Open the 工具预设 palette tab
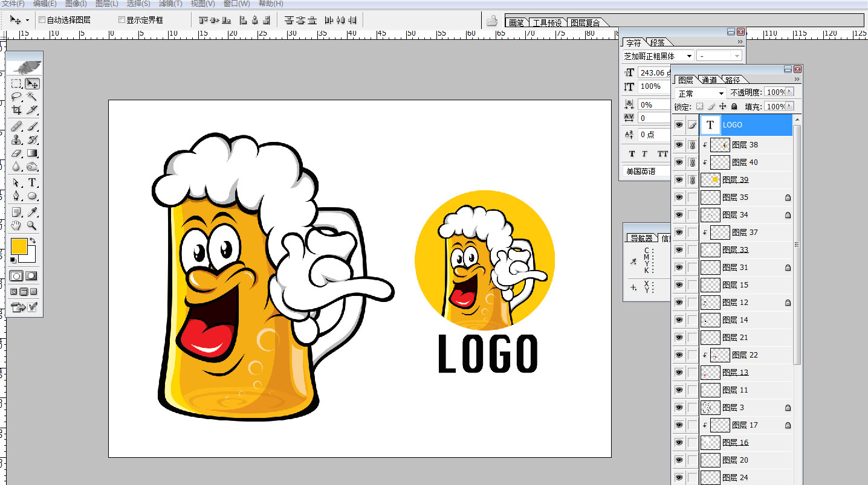This screenshot has width=868, height=485. pos(547,23)
